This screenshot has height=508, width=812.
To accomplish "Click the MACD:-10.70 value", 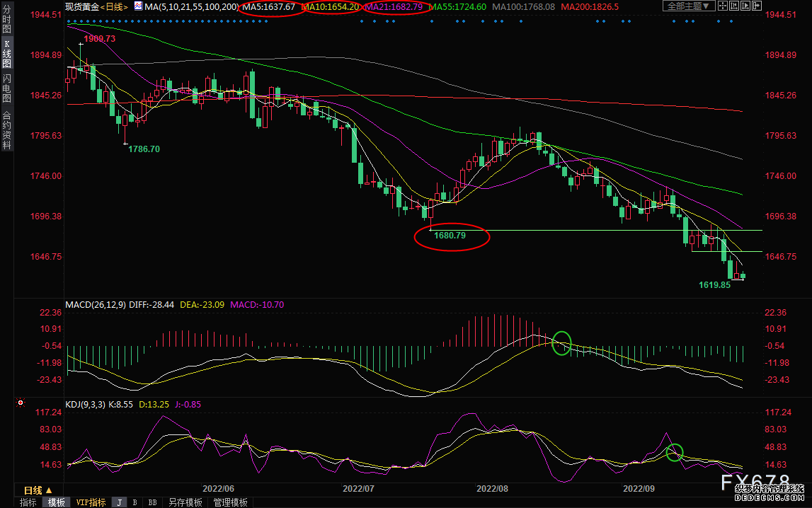I will coord(257,305).
